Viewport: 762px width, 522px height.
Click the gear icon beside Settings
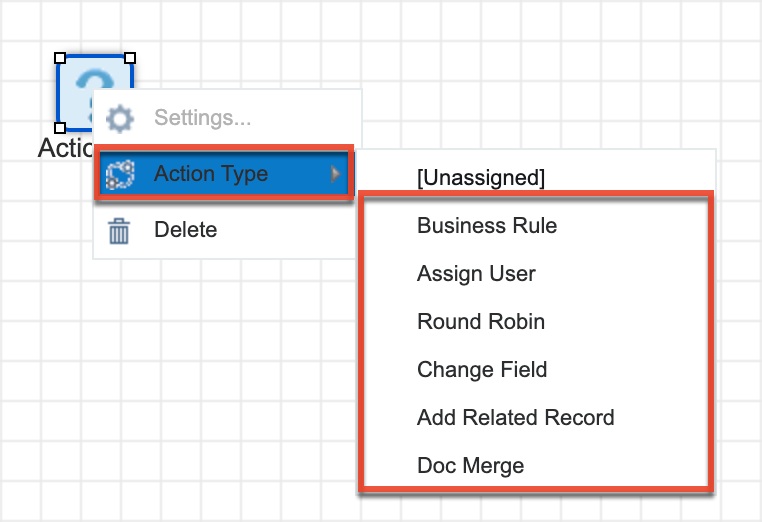coord(120,119)
